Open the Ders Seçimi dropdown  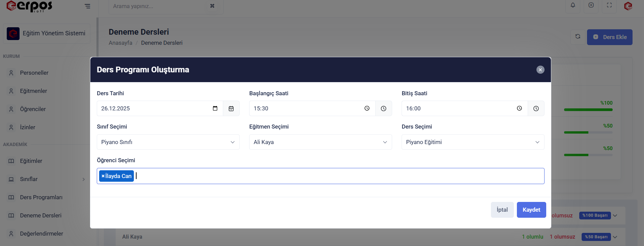click(473, 142)
